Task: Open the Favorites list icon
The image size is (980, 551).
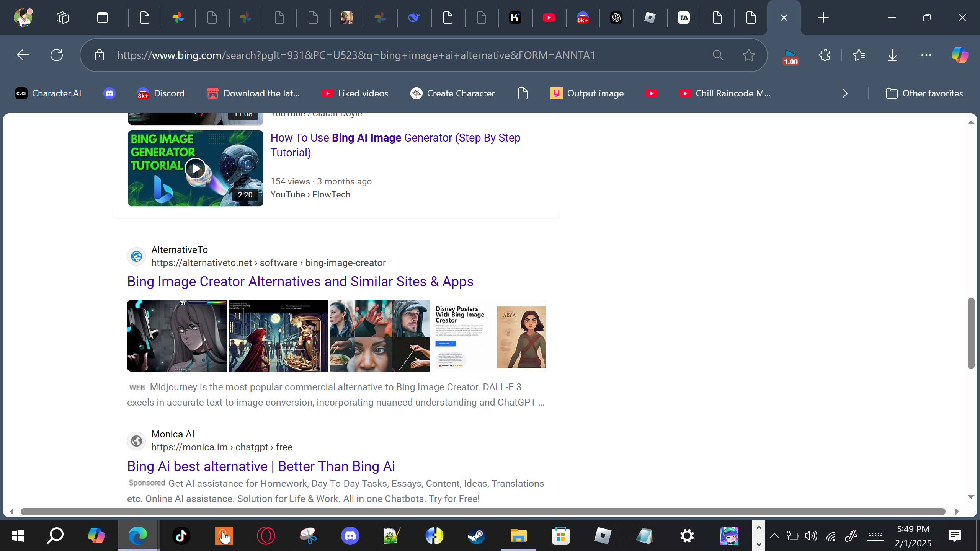Action: (x=859, y=55)
